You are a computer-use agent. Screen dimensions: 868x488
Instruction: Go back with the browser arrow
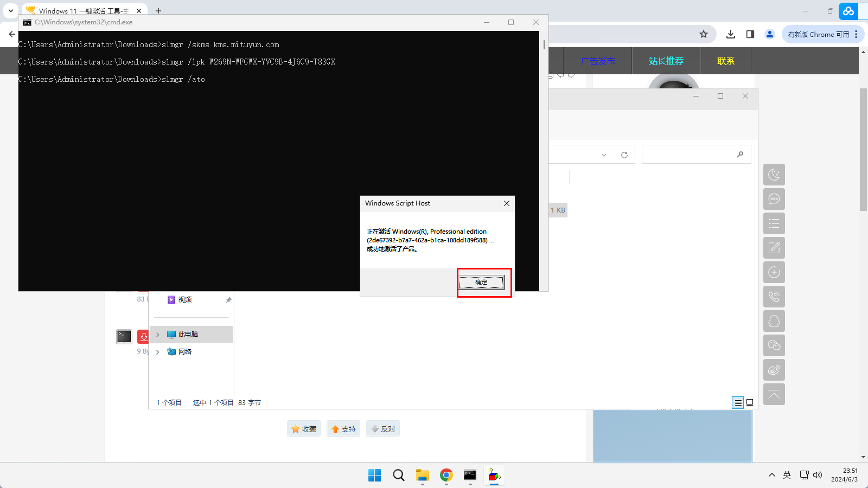(12, 34)
